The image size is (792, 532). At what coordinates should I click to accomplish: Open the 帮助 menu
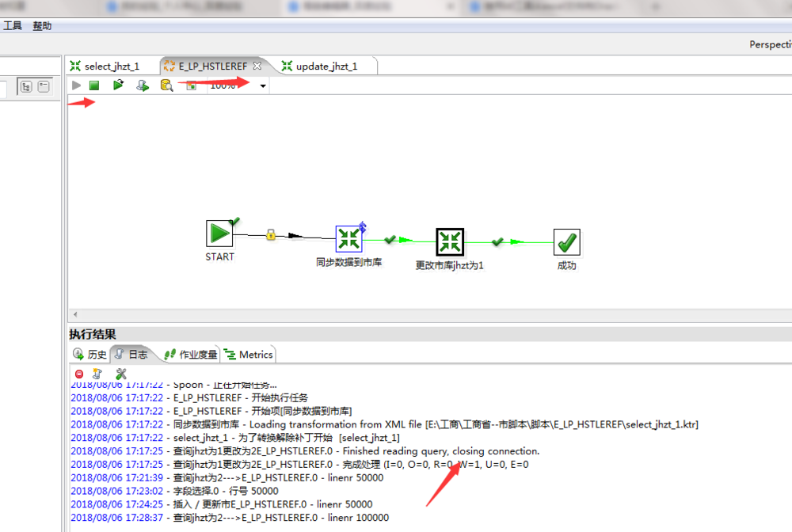[42, 26]
